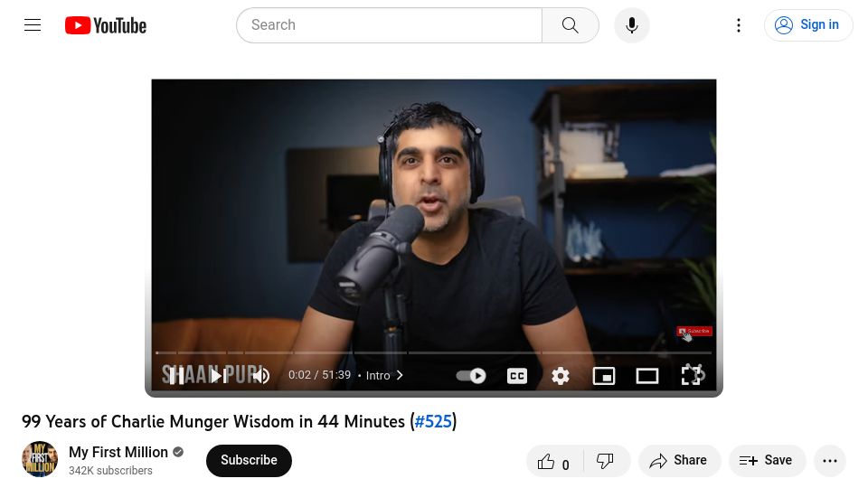
Task: Turn on closed captions
Action: click(x=517, y=376)
